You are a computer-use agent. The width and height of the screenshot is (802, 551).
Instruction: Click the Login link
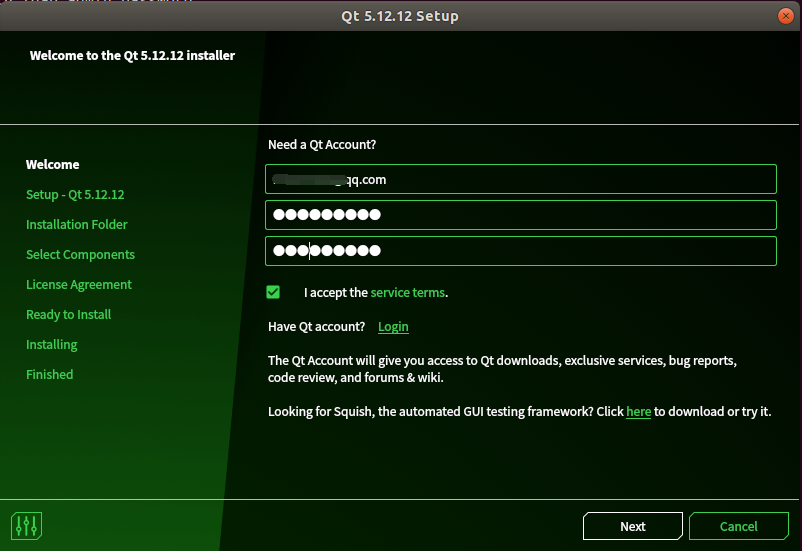pos(393,326)
